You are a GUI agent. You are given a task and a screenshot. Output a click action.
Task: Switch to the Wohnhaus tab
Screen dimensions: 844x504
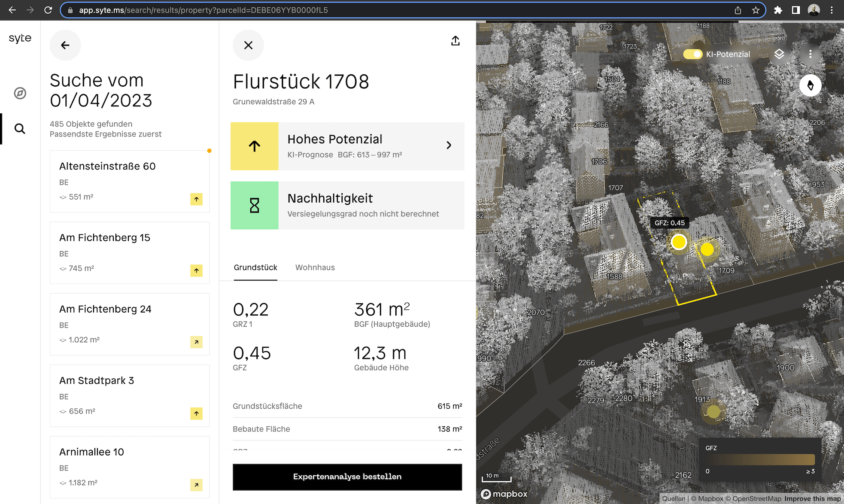click(315, 267)
